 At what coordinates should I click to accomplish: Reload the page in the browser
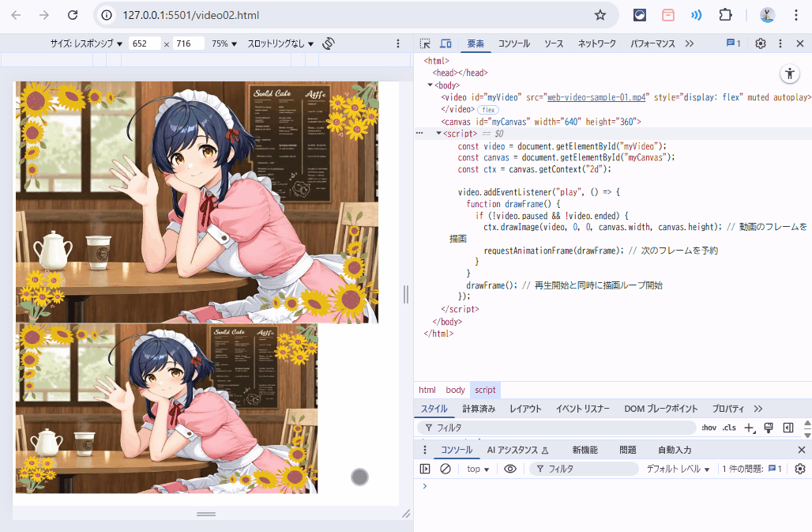(x=73, y=15)
